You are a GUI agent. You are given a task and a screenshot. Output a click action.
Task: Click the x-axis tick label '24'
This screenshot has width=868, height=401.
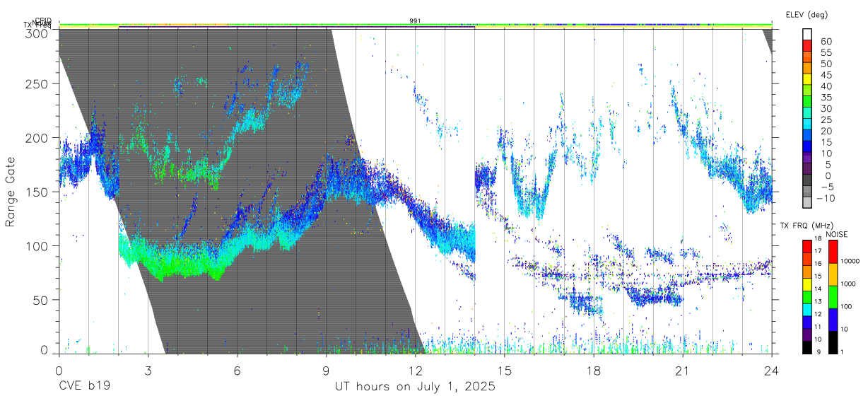click(x=771, y=370)
